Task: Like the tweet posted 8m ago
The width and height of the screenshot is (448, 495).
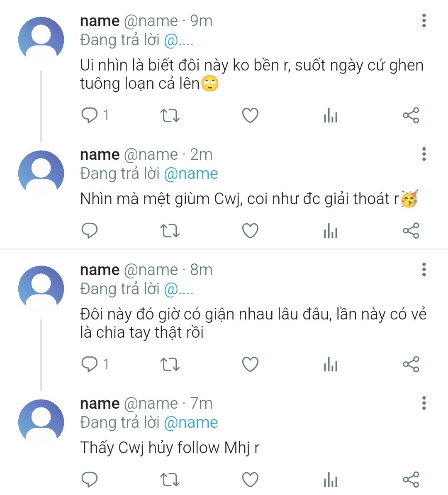Action: pos(250,364)
